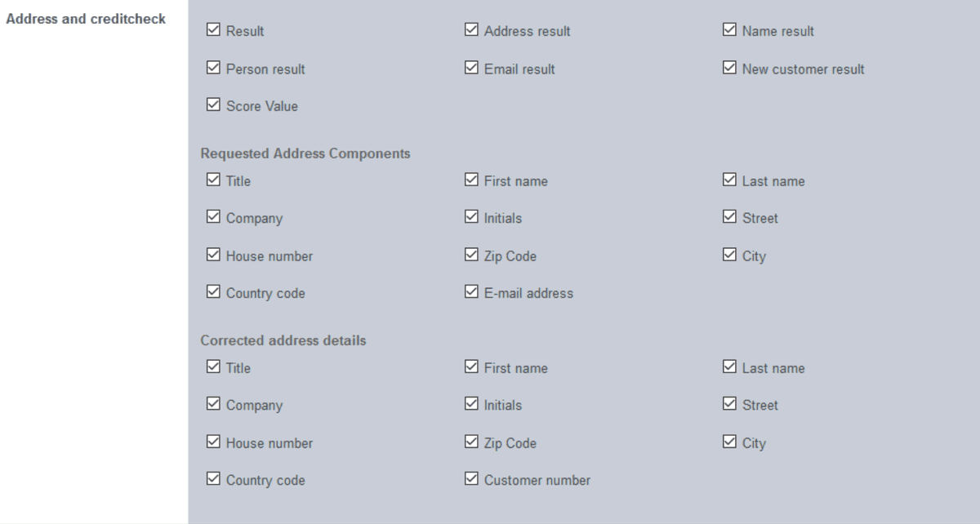Toggle Zip Code under Requested Address Components
This screenshot has height=524, width=980.
click(471, 255)
